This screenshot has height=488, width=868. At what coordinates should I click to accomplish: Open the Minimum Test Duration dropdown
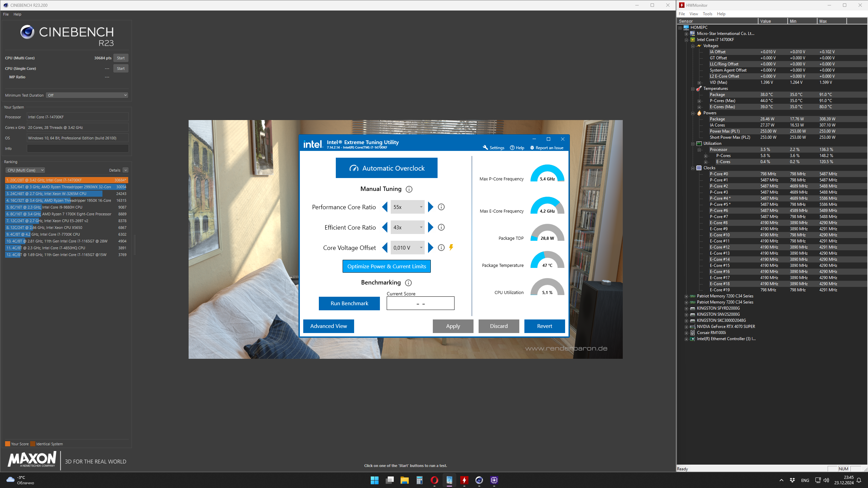tap(87, 95)
